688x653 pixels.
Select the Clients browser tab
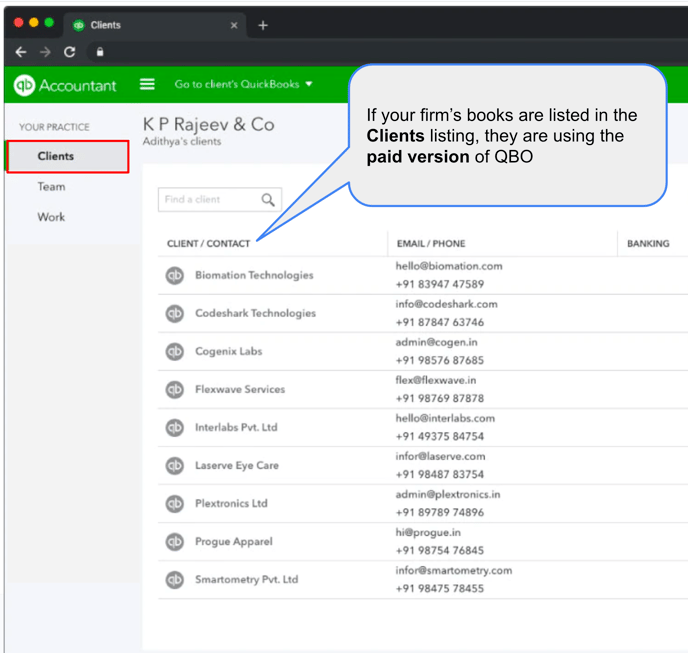155,25
